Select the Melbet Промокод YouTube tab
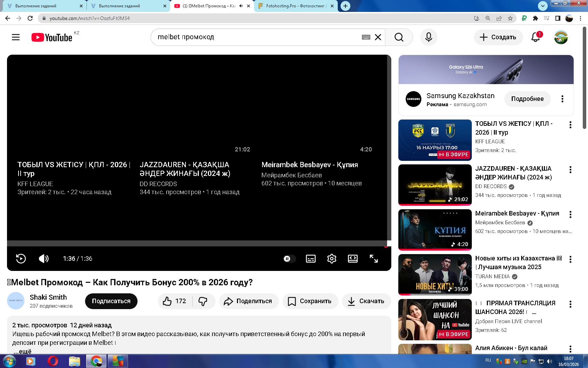588x368 pixels. click(x=212, y=6)
